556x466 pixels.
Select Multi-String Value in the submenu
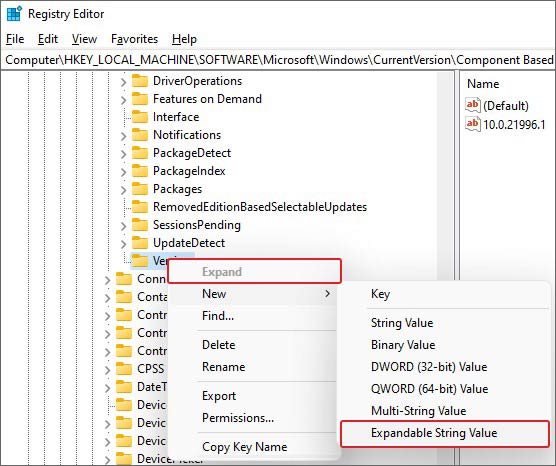(x=445, y=411)
